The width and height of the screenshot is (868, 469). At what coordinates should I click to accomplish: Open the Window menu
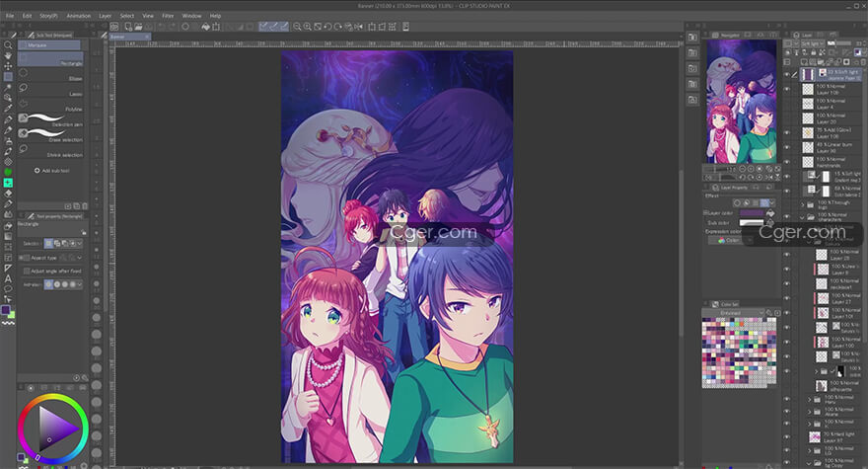191,16
